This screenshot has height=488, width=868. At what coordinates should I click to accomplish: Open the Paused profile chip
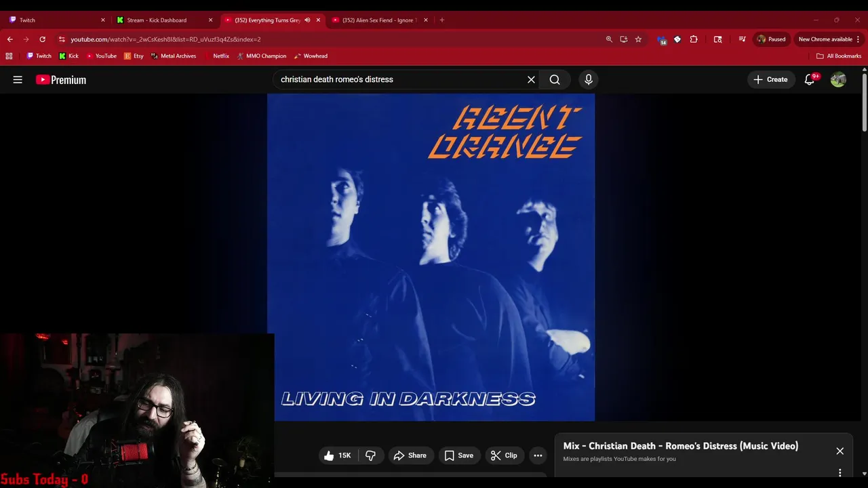tap(771, 39)
